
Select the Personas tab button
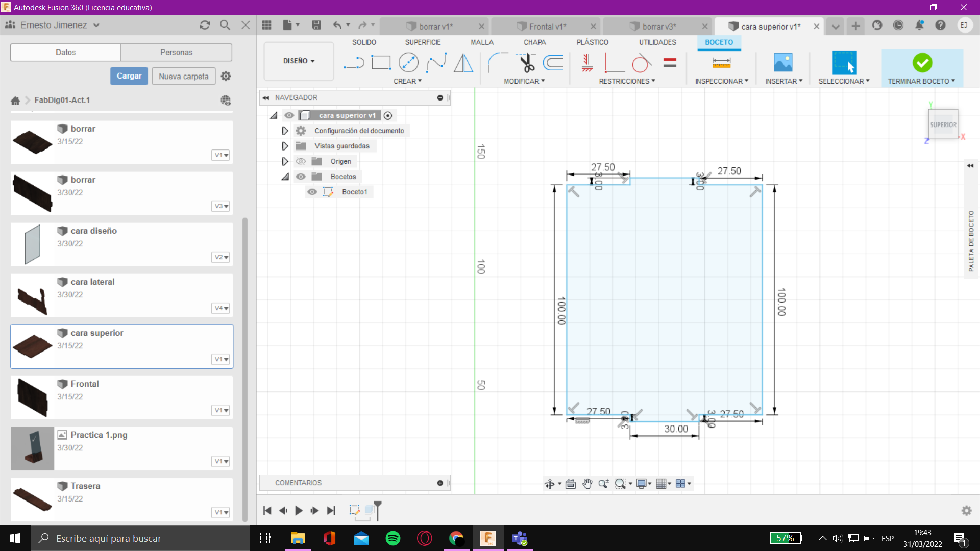(x=176, y=52)
